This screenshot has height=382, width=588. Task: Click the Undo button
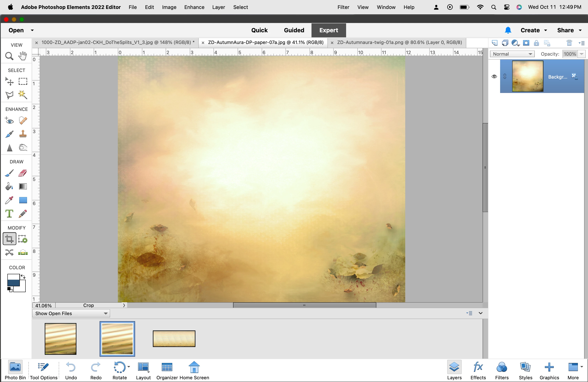pyautogui.click(x=71, y=370)
